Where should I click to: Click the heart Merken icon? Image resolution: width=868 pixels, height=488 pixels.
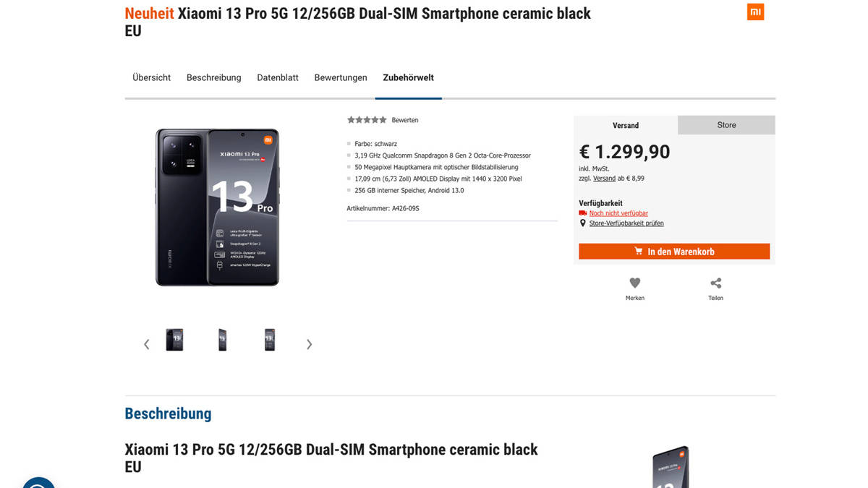(x=634, y=283)
